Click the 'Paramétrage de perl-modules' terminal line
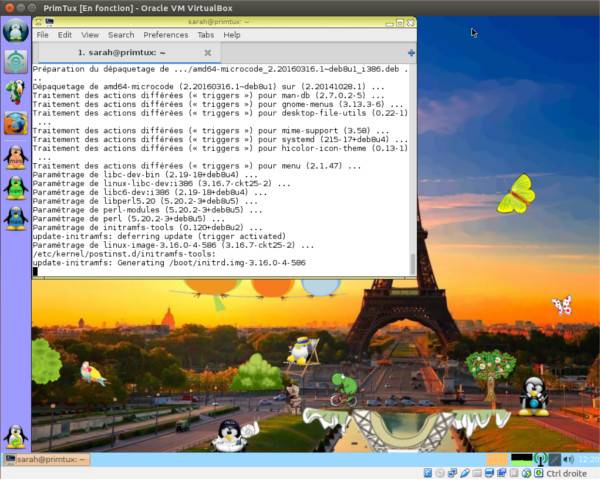The height and width of the screenshot is (480, 600). pos(147,210)
